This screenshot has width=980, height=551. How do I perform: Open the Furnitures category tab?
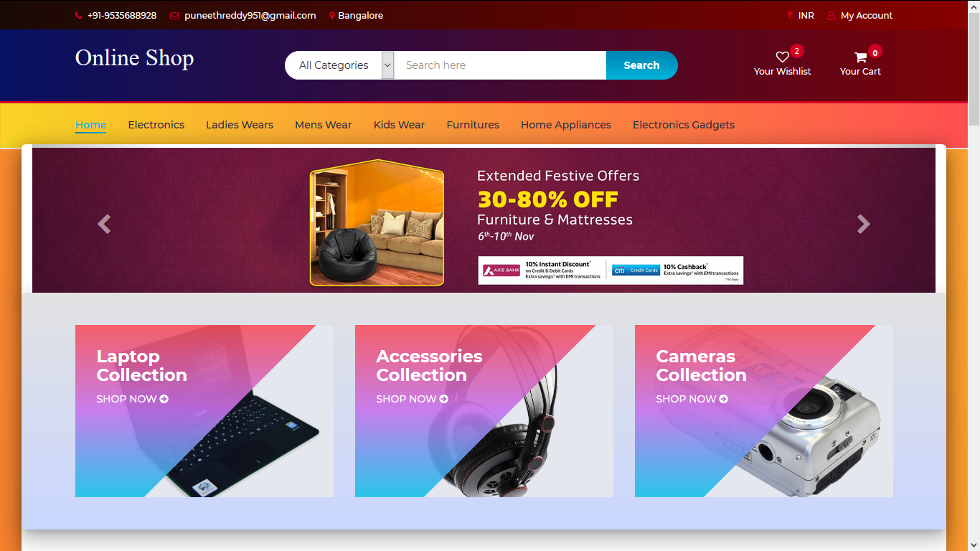[x=473, y=125]
